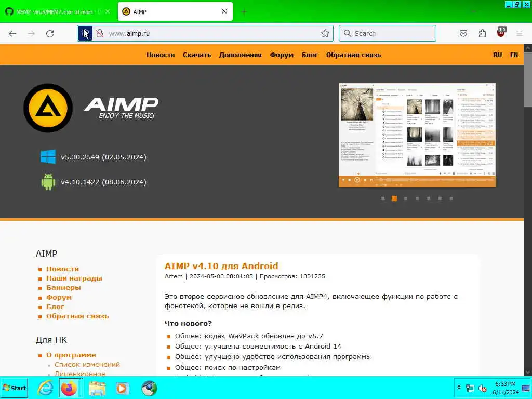The width and height of the screenshot is (532, 399).
Task: Expand hidden system tray icons arrow
Action: click(x=459, y=388)
